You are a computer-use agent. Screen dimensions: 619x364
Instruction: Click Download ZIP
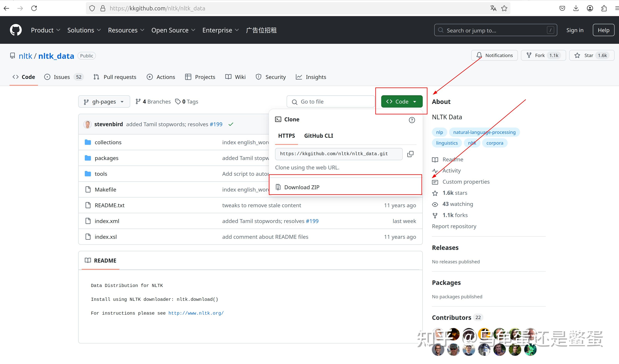tap(302, 187)
